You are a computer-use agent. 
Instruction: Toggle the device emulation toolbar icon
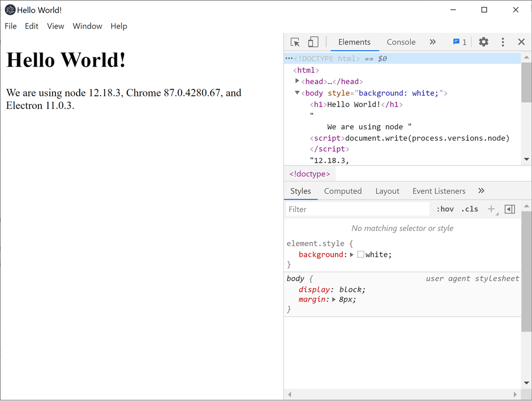[313, 41]
